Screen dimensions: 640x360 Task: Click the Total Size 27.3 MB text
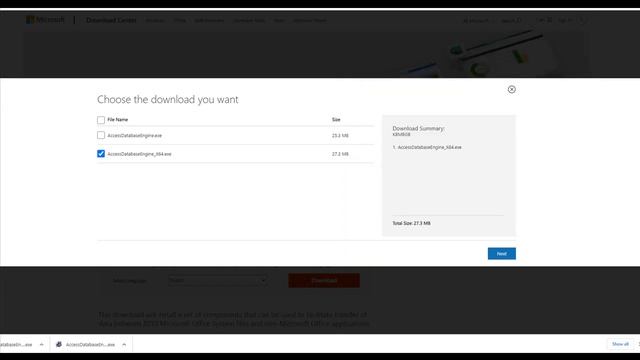(411, 223)
